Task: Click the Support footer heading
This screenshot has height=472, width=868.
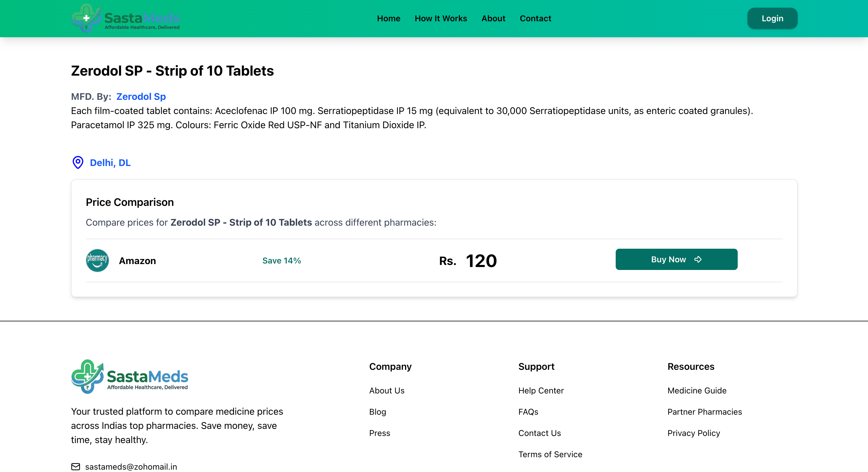Action: pos(537,367)
